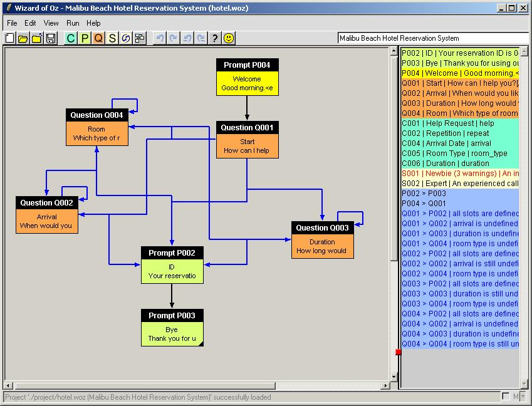
Task: Click the first undo arrow icon
Action: click(x=160, y=38)
